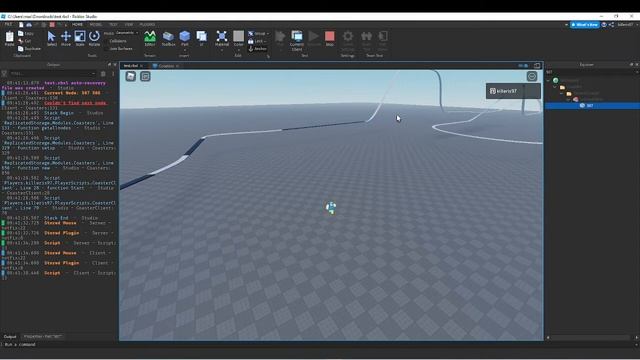Click the Group icon in Edit section
This screenshot has height=360, width=640.
point(251,33)
